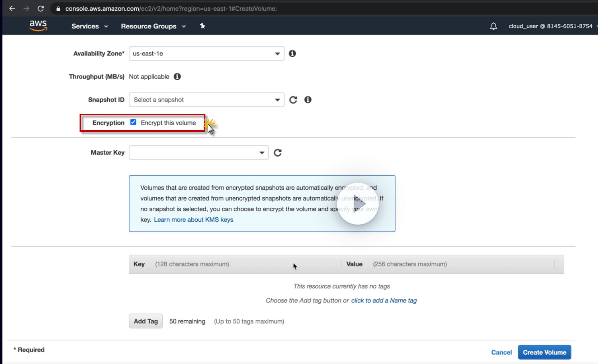Click the Snapshot ID info icon
Screen dimensions: 598x364
click(x=308, y=100)
